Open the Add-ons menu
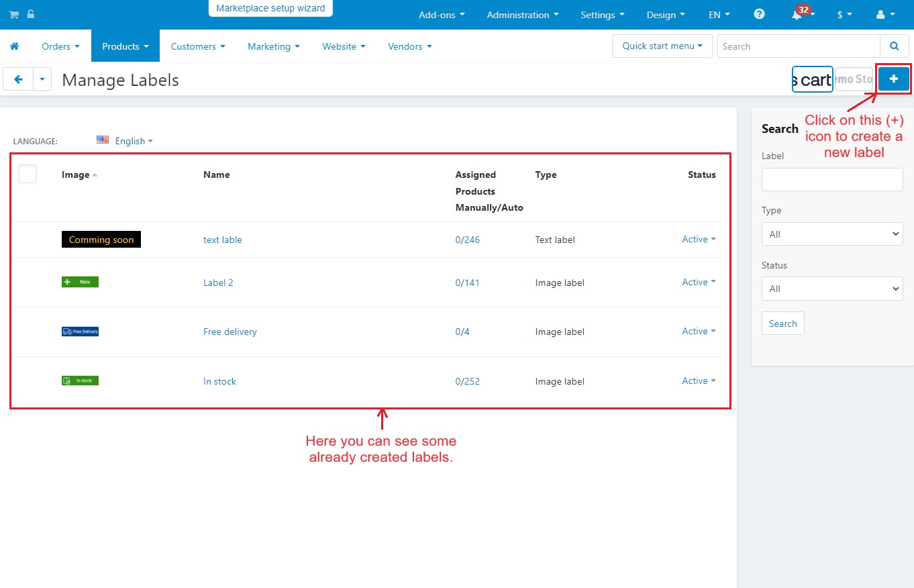Image resolution: width=914 pixels, height=588 pixels. pyautogui.click(x=442, y=15)
